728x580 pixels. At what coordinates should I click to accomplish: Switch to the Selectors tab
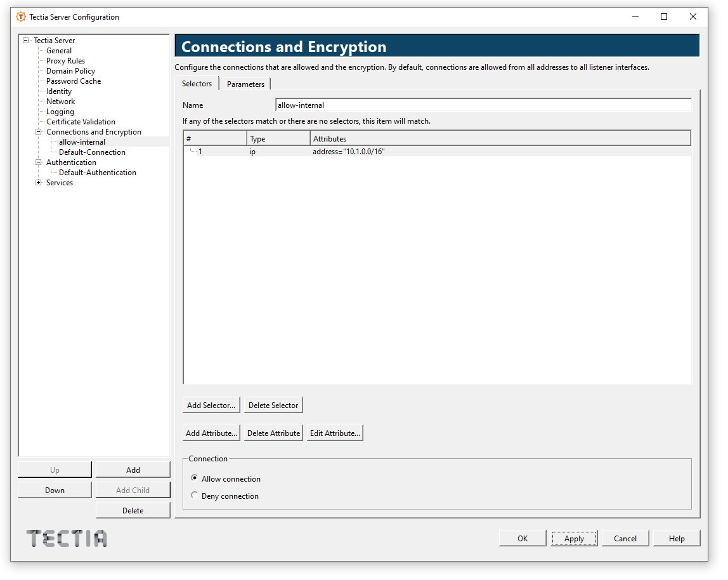197,84
